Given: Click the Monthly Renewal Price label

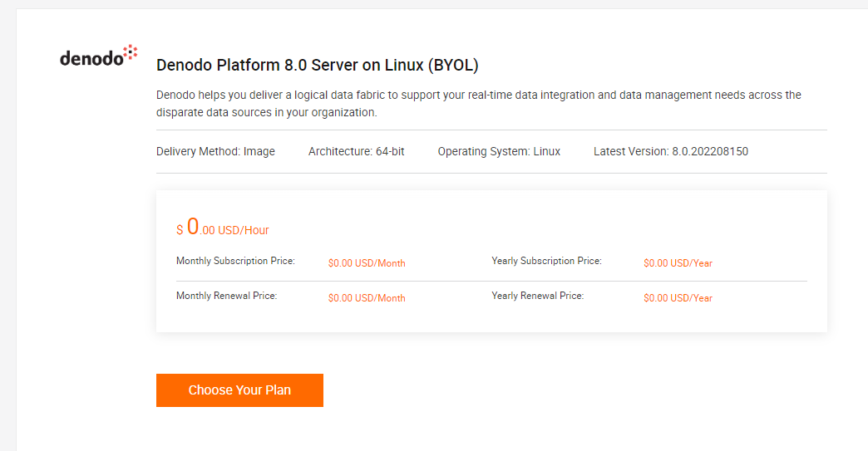Looking at the screenshot, I should click(x=226, y=296).
